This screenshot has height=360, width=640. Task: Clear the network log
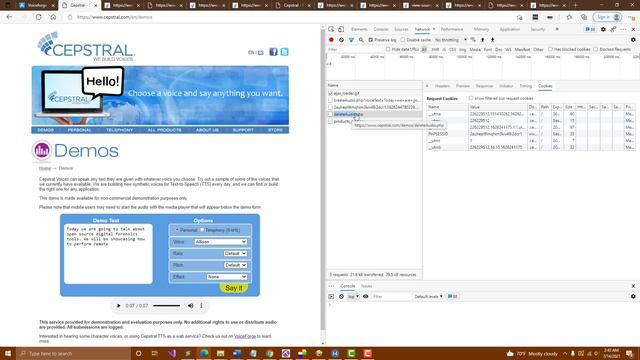[x=341, y=40]
